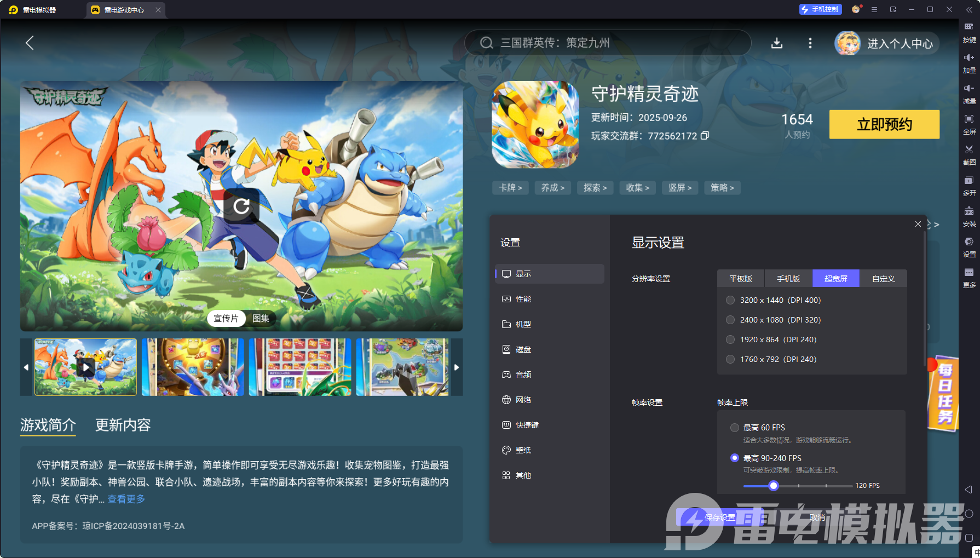Select 2400 x 1080 resolution
980x558 pixels.
pyautogui.click(x=730, y=320)
